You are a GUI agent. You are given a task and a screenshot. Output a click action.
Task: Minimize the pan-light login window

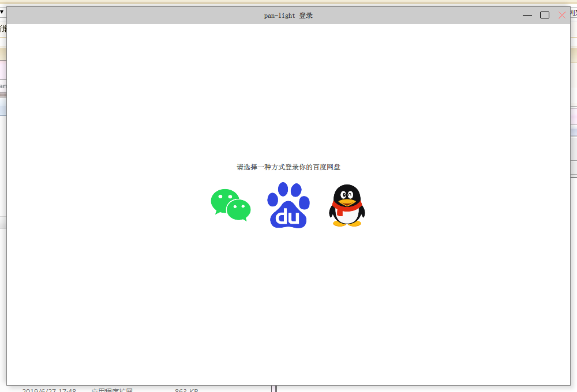click(527, 15)
